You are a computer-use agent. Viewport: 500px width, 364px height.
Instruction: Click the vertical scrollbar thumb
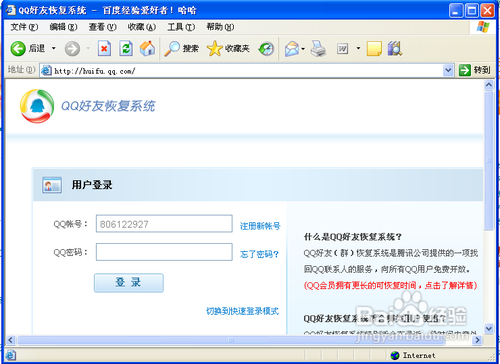click(489, 160)
